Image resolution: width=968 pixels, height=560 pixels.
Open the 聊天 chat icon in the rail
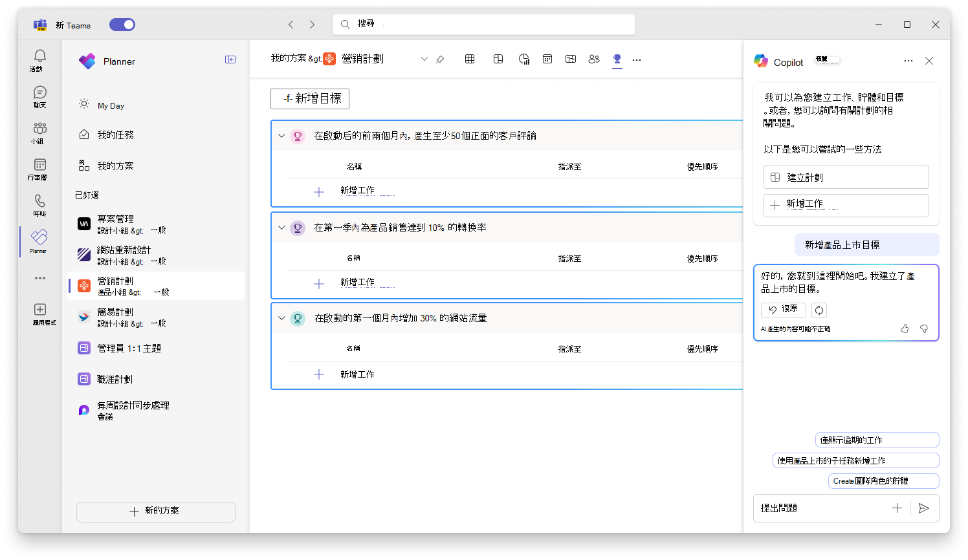tap(39, 92)
